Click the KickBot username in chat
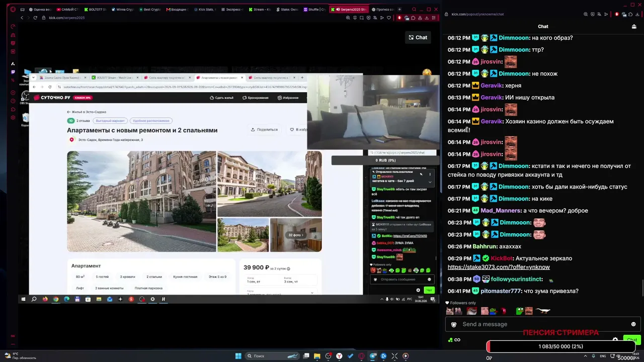This screenshot has width=644, height=362. coord(502,258)
